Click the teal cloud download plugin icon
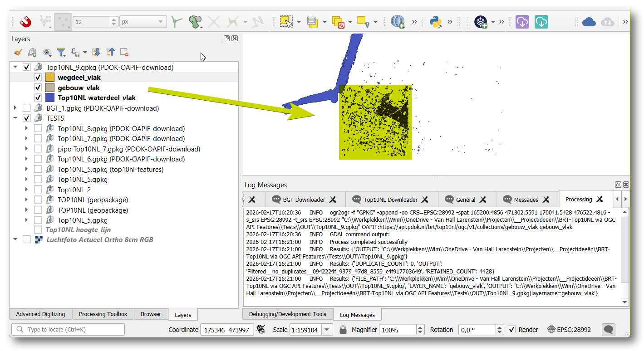Screen dimensions: 644x351 tap(541, 21)
